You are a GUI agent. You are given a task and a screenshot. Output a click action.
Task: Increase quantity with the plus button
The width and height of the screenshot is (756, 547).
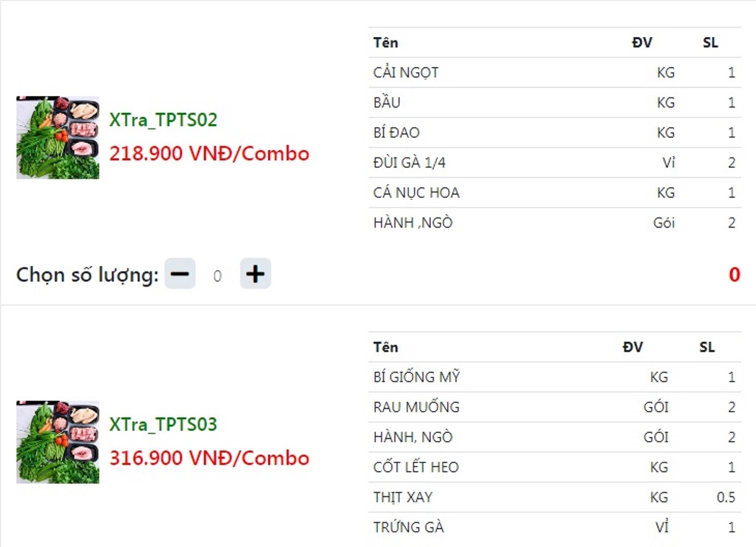tap(256, 273)
